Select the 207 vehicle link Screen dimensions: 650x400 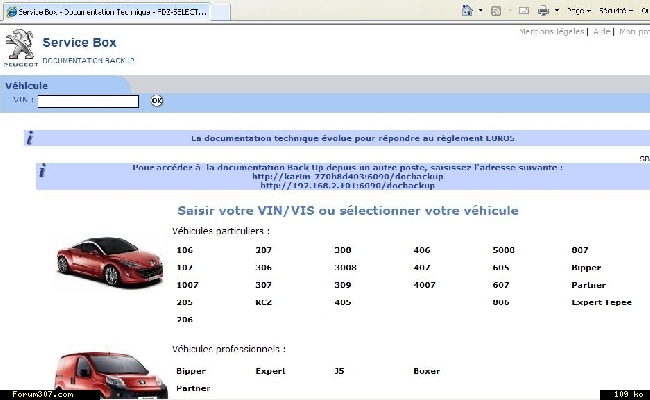[x=263, y=250]
